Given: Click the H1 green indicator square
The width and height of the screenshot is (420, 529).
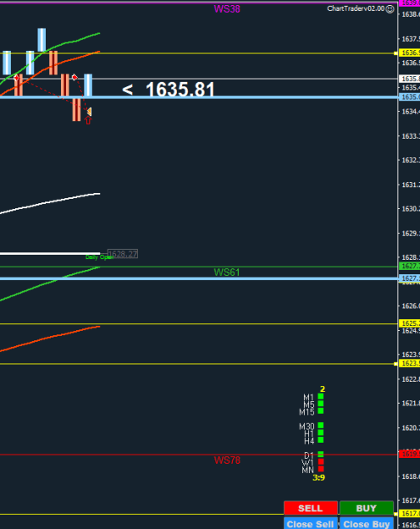Looking at the screenshot, I should coord(321,433).
